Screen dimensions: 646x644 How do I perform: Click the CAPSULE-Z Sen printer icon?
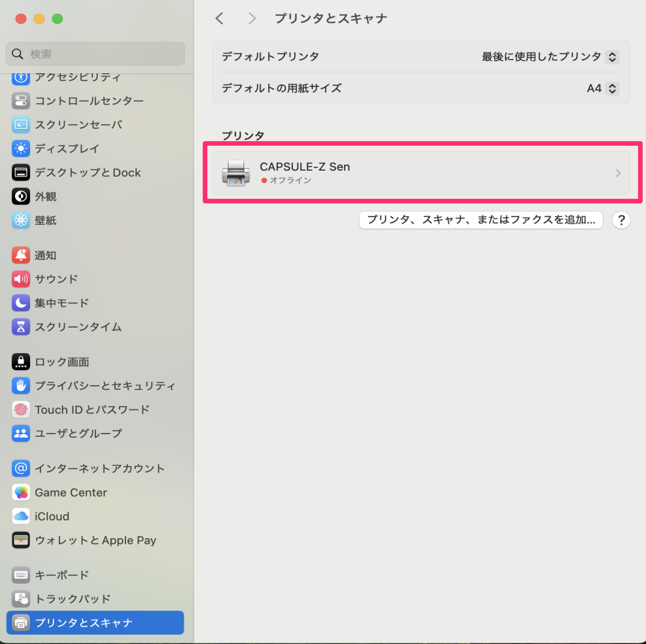(235, 173)
